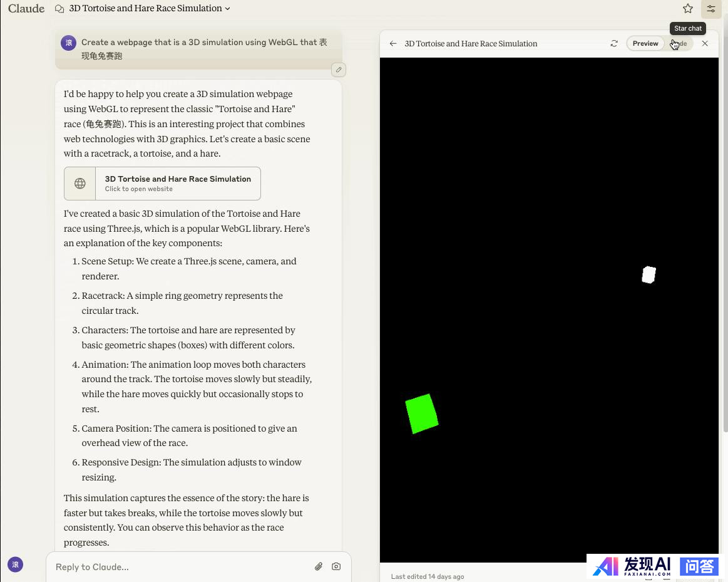The image size is (728, 582).
Task: Expand the chat title dropdown menu
Action: 227,9
